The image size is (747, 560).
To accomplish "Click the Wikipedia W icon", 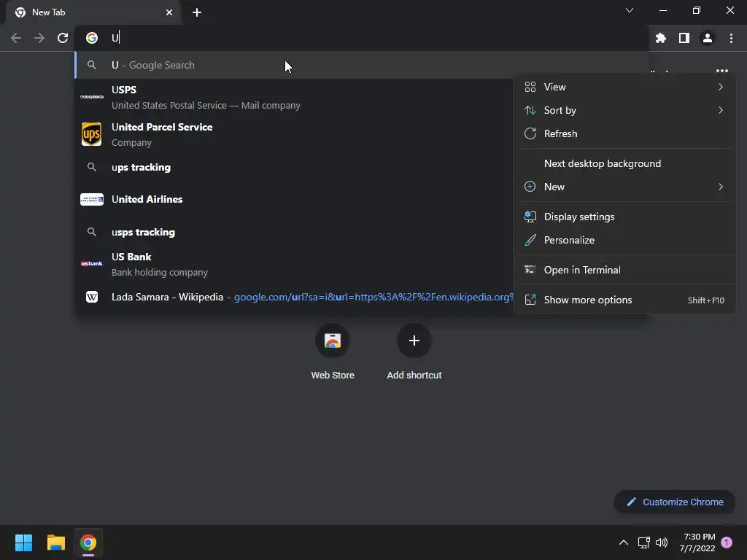I will pyautogui.click(x=92, y=297).
